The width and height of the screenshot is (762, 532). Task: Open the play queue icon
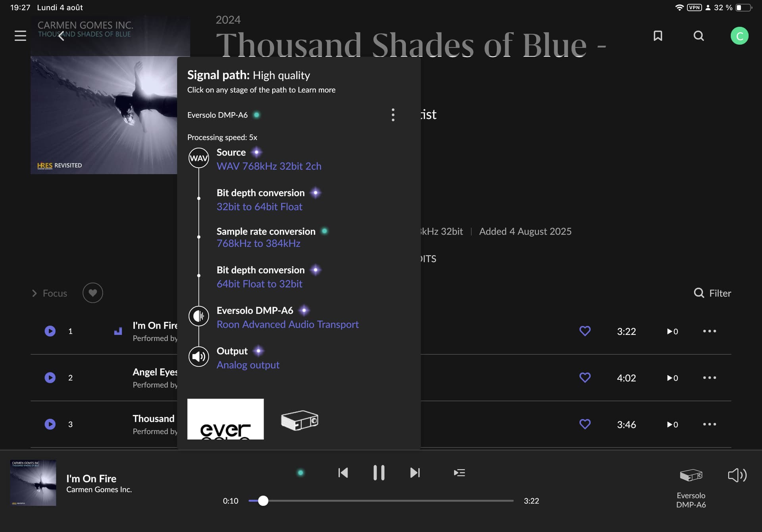[x=459, y=472]
